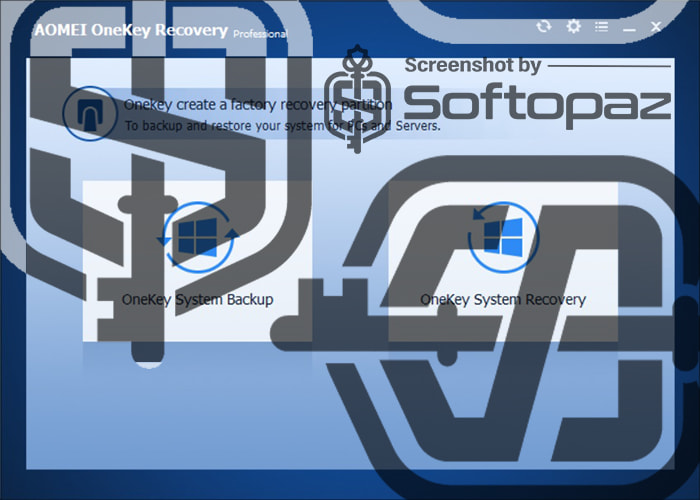The height and width of the screenshot is (500, 700).
Task: Select the OneKey System Recovery label
Action: (x=503, y=300)
